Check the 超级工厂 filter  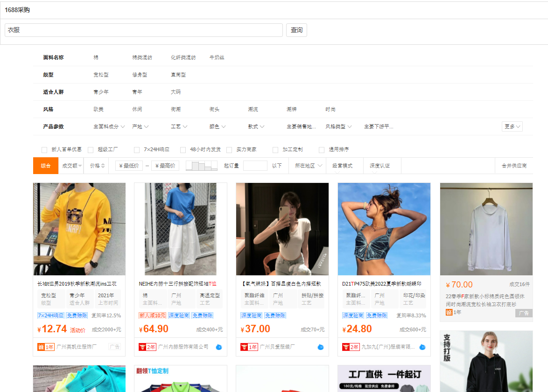pyautogui.click(x=91, y=150)
